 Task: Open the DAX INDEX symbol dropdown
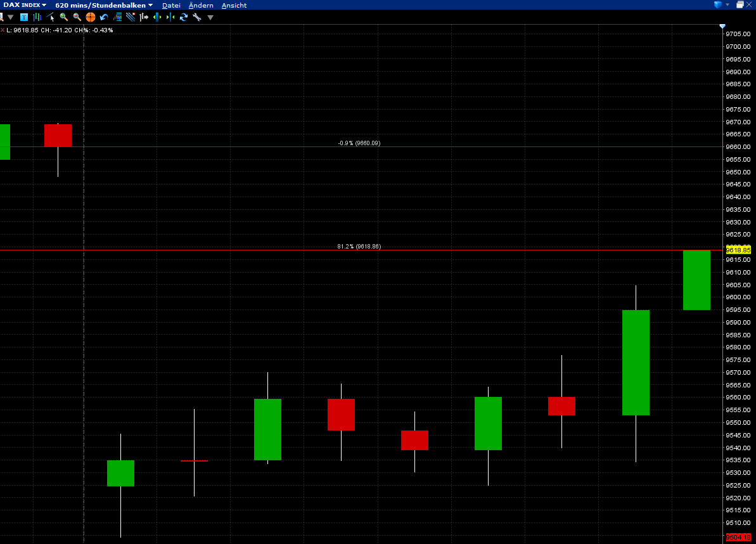click(22, 4)
